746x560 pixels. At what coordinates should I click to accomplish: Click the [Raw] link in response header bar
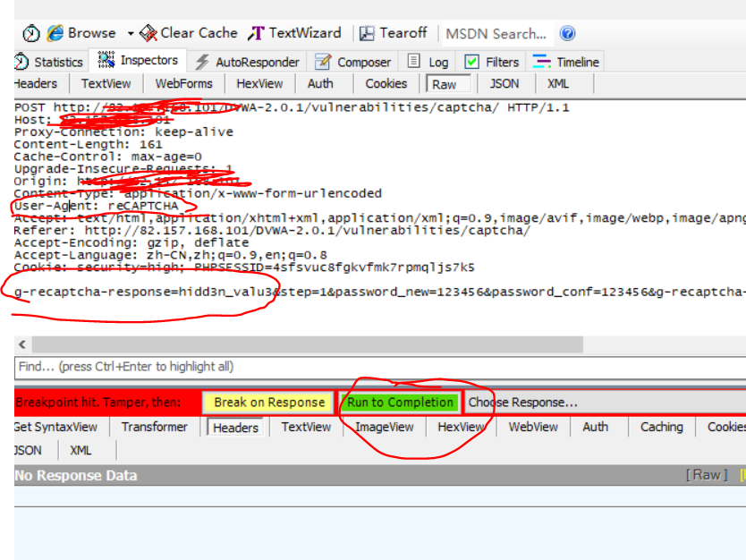pyautogui.click(x=707, y=475)
